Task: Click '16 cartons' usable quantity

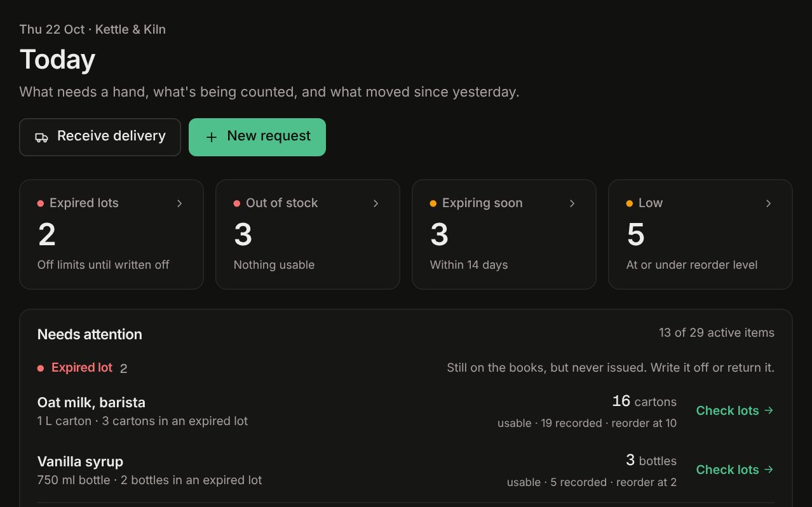Action: [x=644, y=402]
